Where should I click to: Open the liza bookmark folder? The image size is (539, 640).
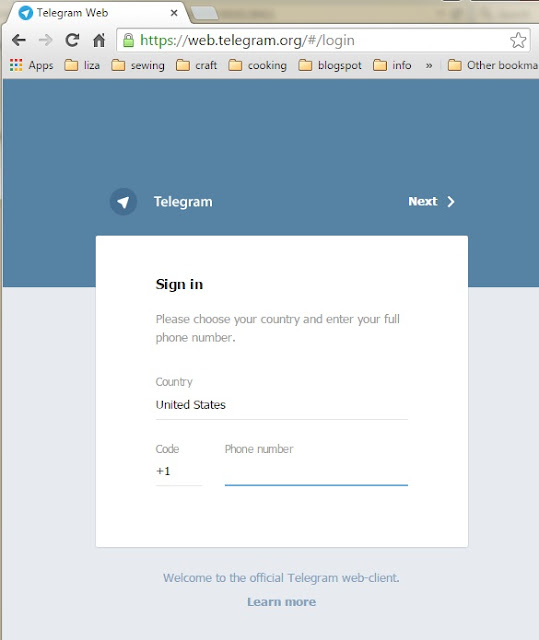82,65
